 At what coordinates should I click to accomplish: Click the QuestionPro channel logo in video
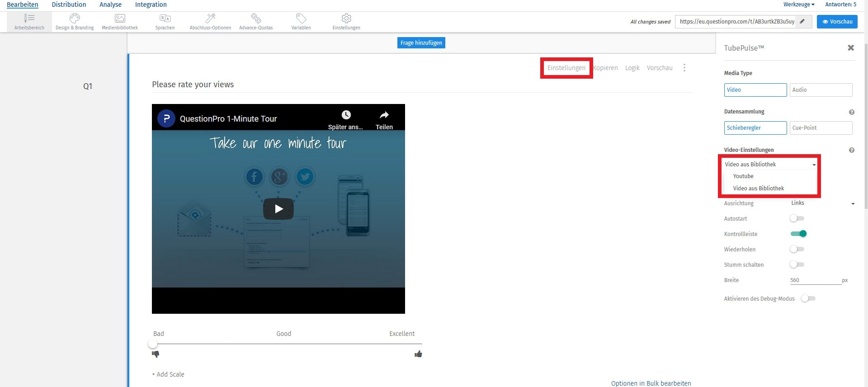(166, 118)
